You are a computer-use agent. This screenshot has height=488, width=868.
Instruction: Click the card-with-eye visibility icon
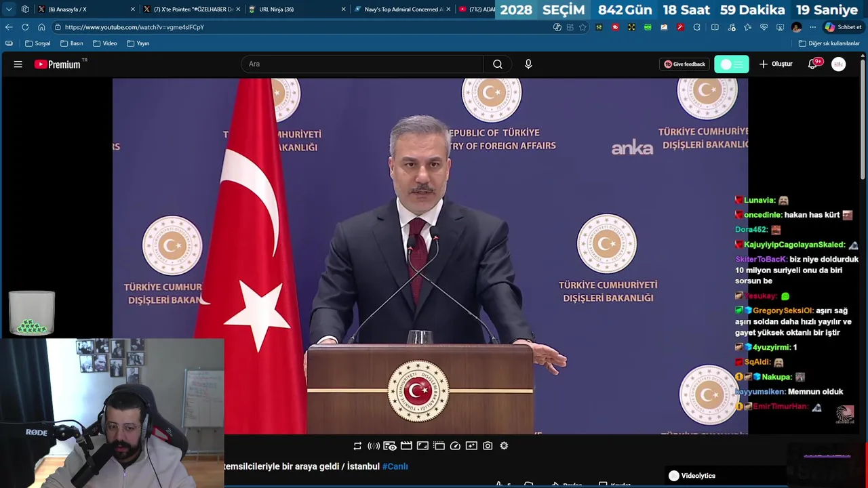click(390, 446)
